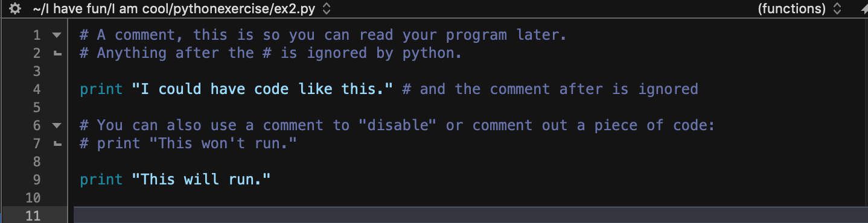Click the marker icon at top right
The height and width of the screenshot is (223, 868).
862,9
